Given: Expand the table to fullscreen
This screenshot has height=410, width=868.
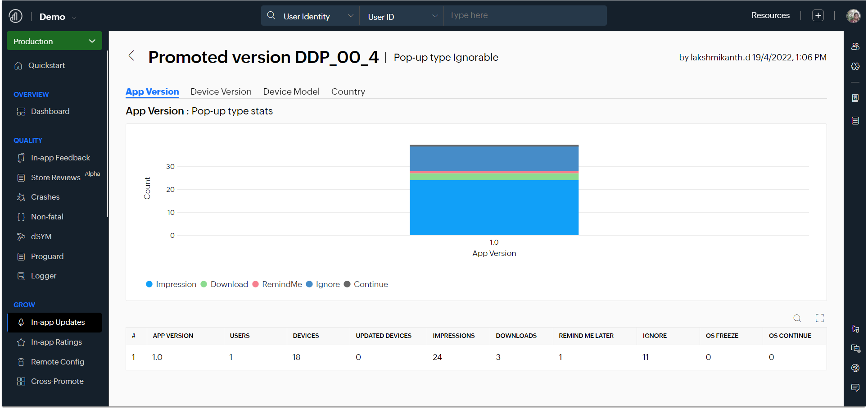Looking at the screenshot, I should pyautogui.click(x=820, y=318).
